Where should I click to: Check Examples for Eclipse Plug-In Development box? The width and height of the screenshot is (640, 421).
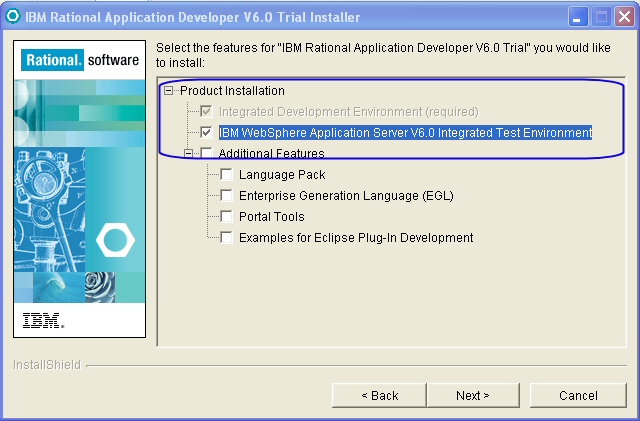(226, 237)
